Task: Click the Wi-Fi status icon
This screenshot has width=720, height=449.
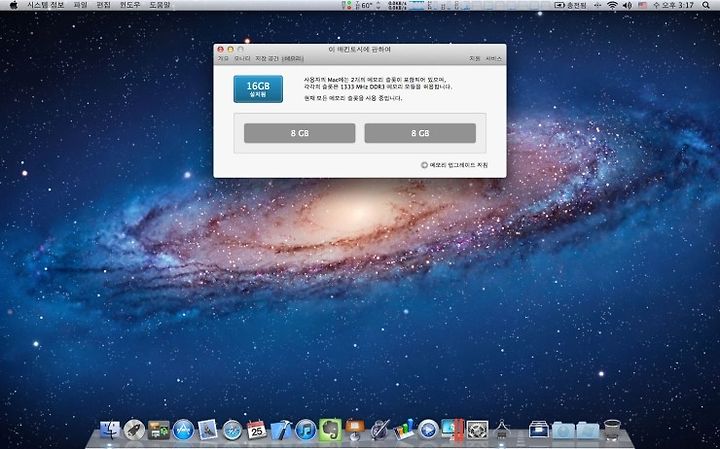Action: click(612, 5)
